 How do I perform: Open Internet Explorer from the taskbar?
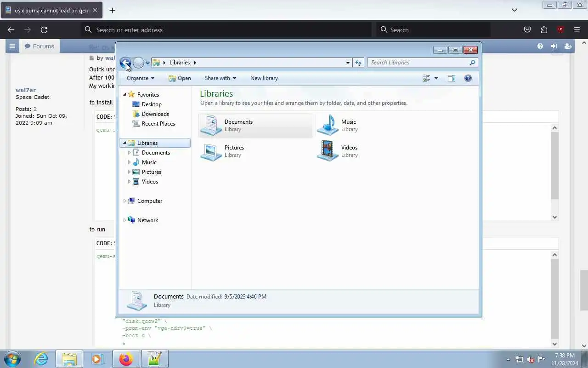(41, 359)
